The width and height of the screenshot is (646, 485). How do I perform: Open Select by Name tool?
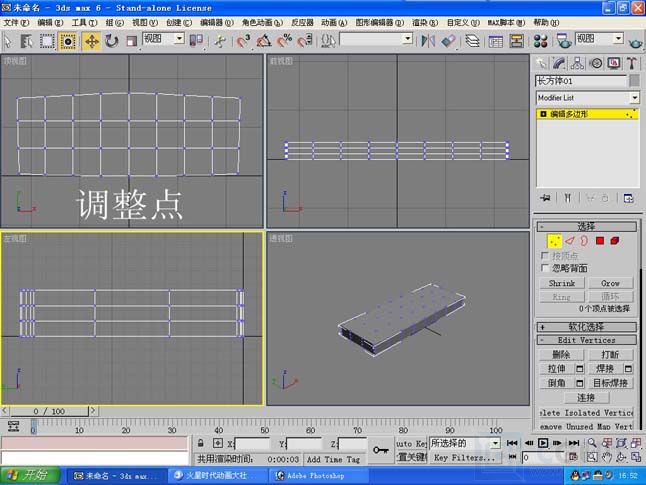26,41
